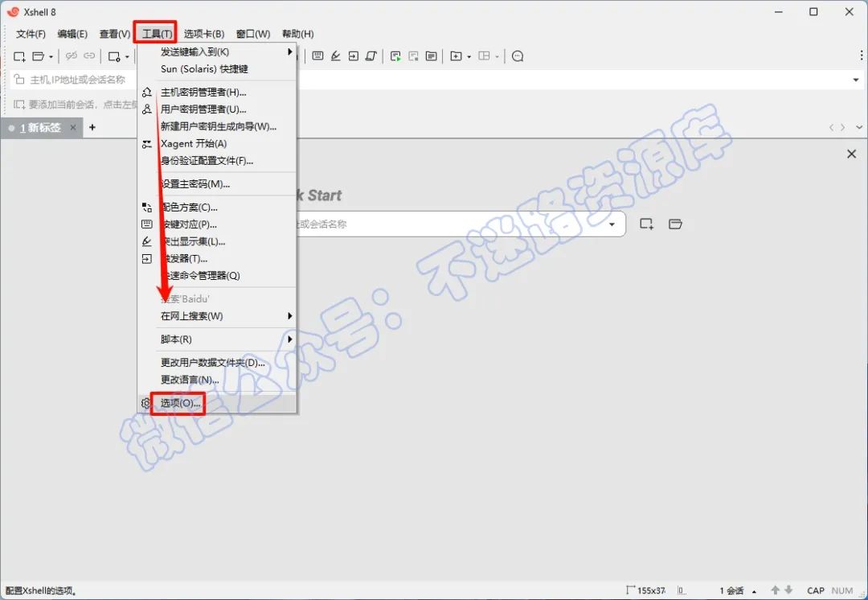Click the New Session toolbar icon

click(19, 56)
